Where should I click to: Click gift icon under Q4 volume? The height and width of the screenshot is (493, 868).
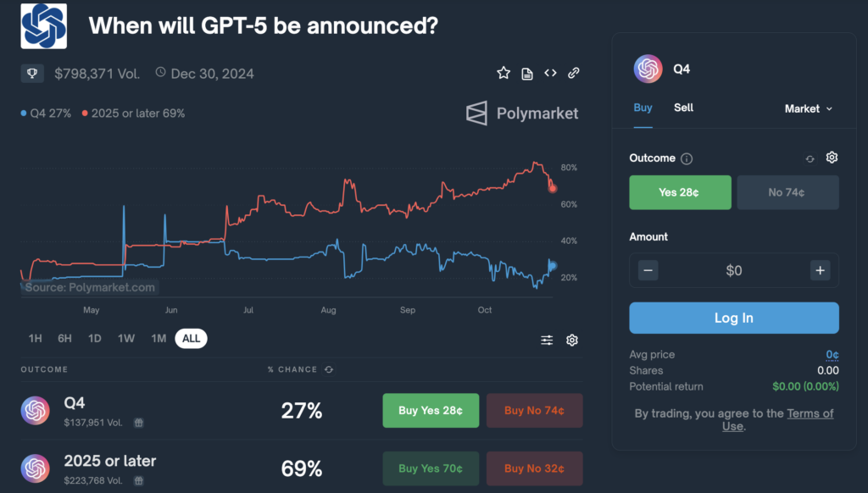(x=139, y=422)
